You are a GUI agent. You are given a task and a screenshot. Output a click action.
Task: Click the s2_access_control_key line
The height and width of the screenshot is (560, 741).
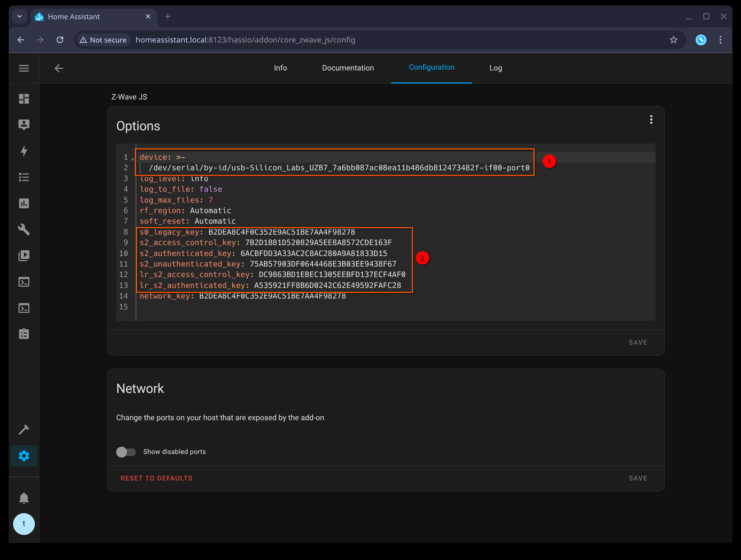[x=266, y=243]
